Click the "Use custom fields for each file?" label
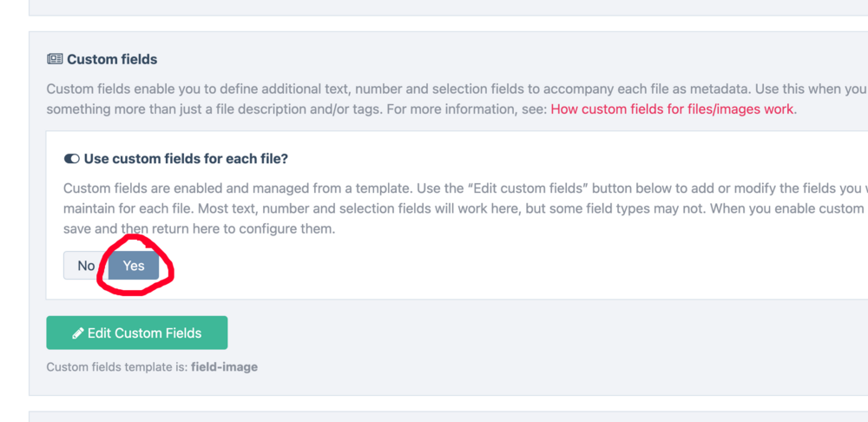Screen dimensions: 868x422 click(x=186, y=159)
